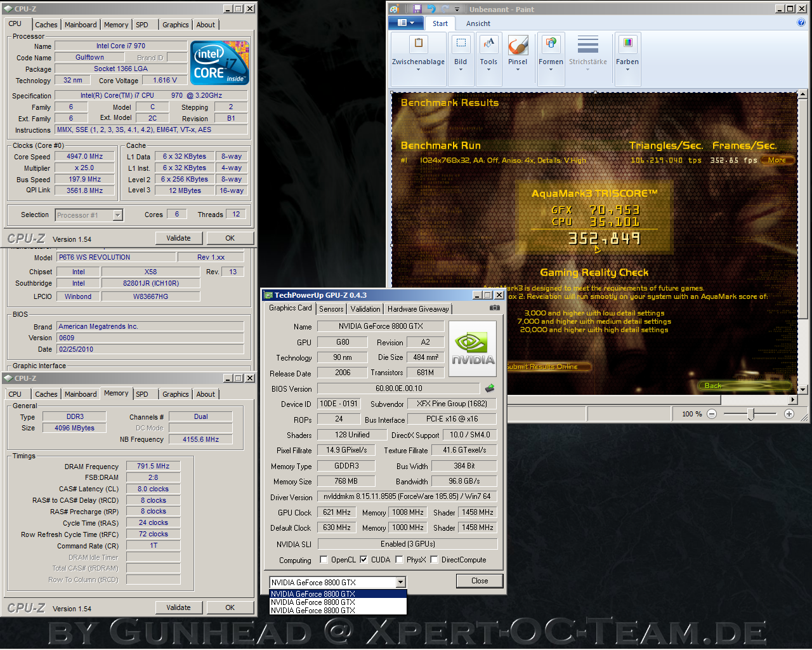Click the Paint vertical scrollbar down arrow
The width and height of the screenshot is (812, 650).
[x=803, y=389]
